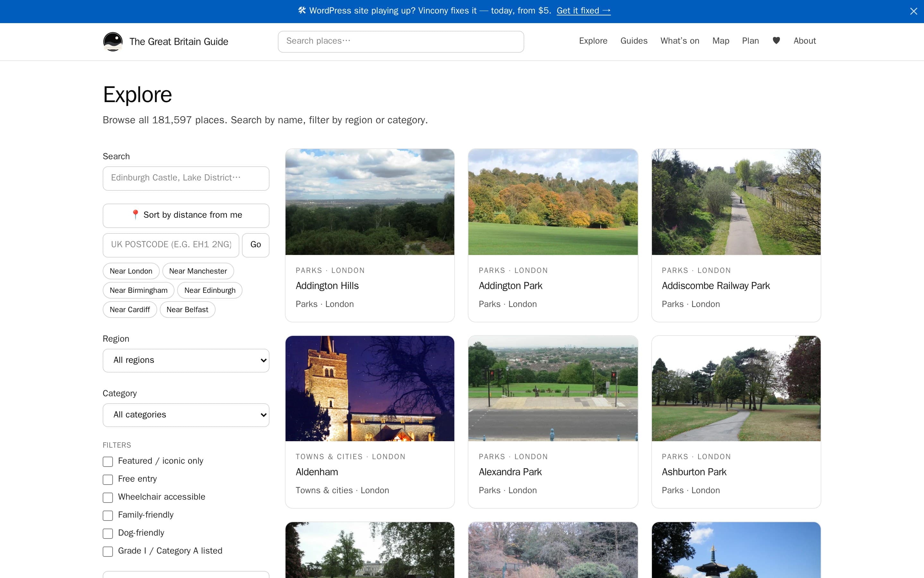Open the Guides nav item

pos(634,41)
